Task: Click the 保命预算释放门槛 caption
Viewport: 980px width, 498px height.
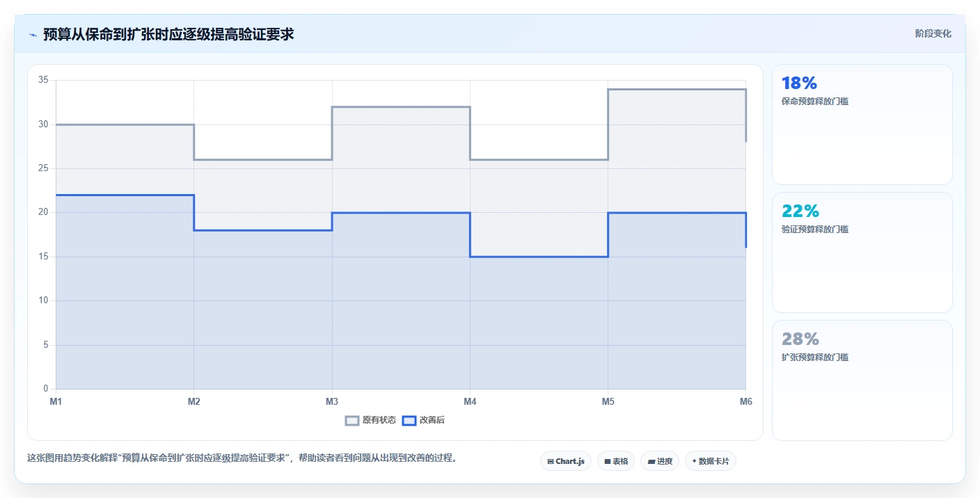Action: 815,102
